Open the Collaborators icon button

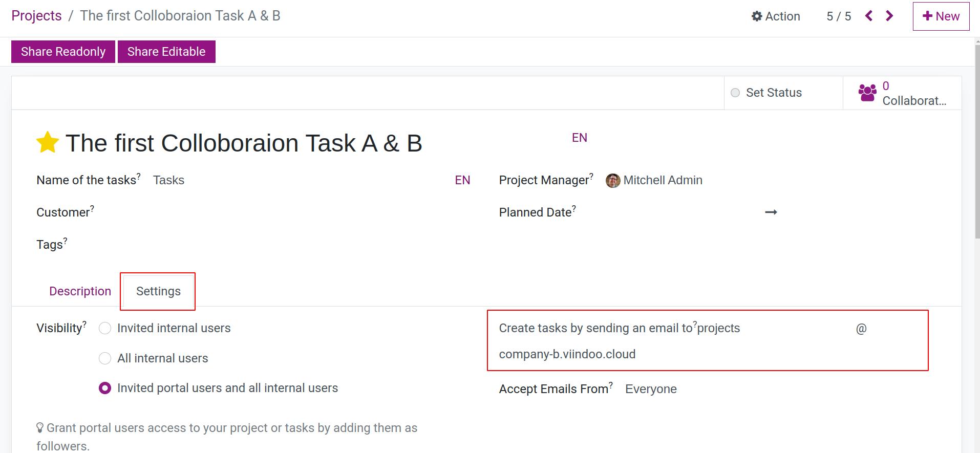coord(902,93)
